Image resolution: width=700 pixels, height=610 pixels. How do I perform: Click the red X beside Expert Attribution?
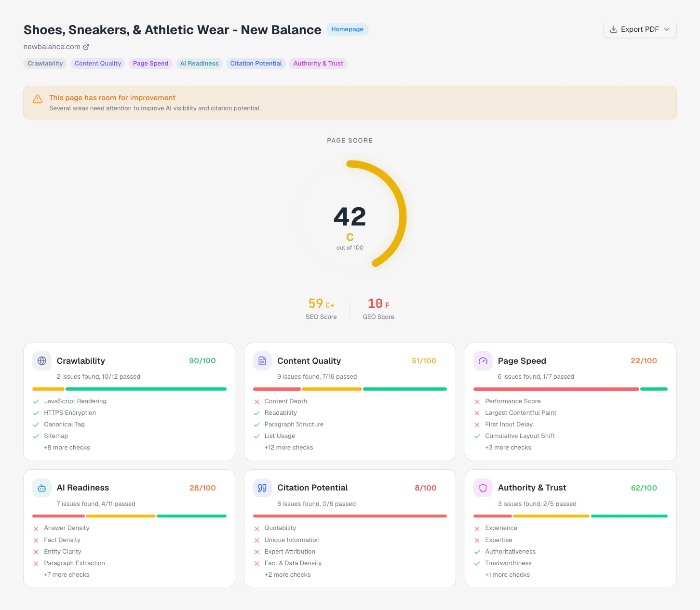[x=256, y=552]
